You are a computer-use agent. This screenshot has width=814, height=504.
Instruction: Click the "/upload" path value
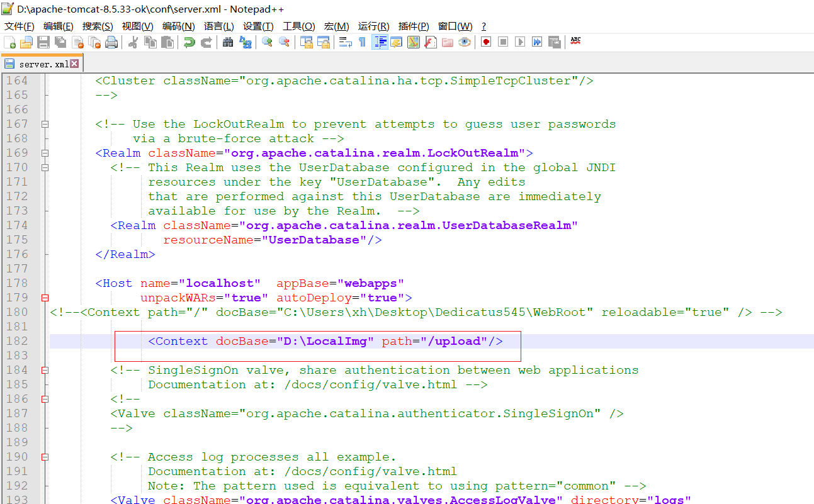click(455, 342)
